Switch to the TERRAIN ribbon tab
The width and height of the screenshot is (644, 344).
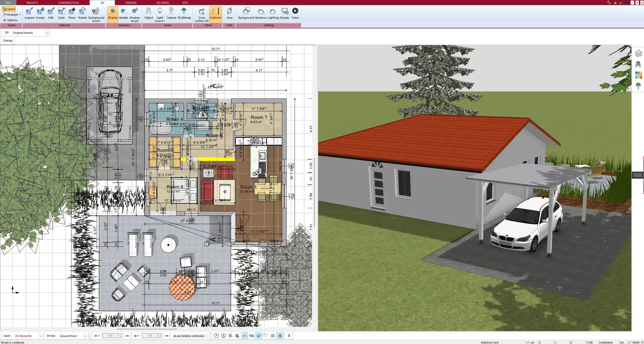pos(130,3)
